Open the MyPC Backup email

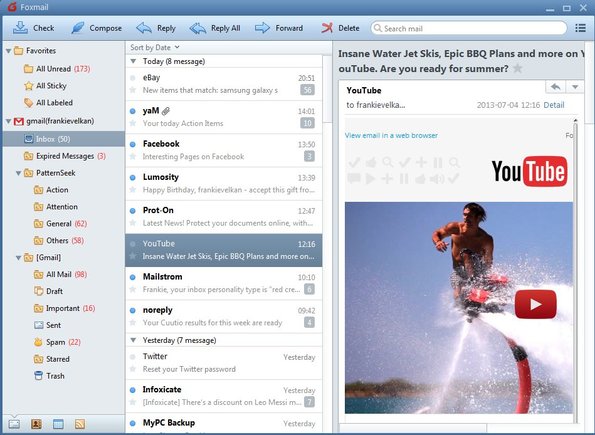click(224, 423)
